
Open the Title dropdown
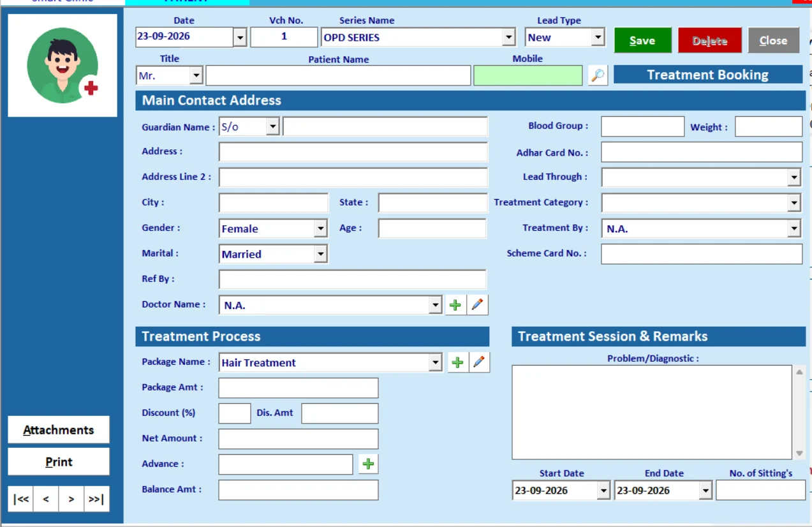point(196,76)
